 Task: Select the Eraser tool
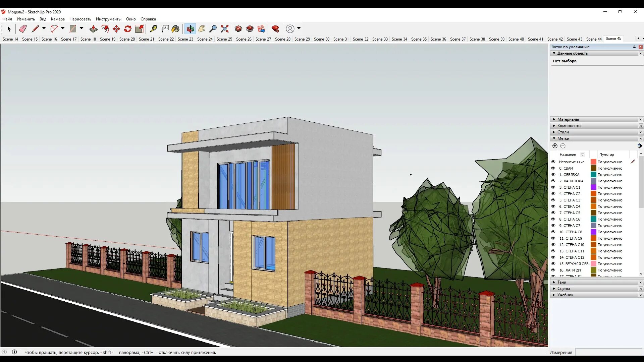point(23,29)
